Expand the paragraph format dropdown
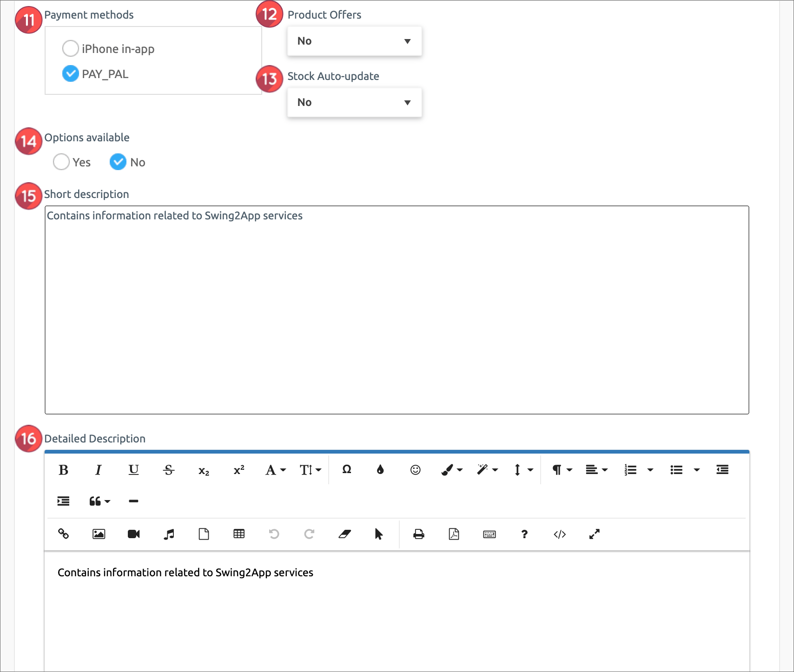Viewport: 794px width, 672px height. 562,470
